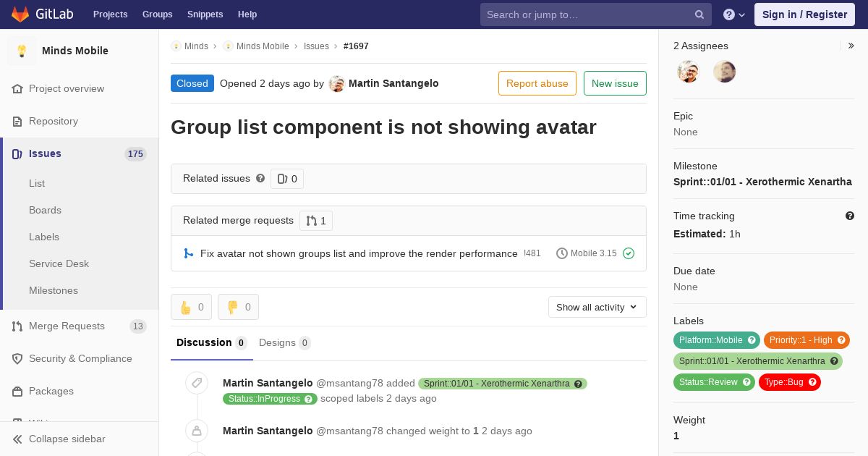Click the search magnifier icon
Viewport: 868px width, 456px height.
pyautogui.click(x=699, y=14)
